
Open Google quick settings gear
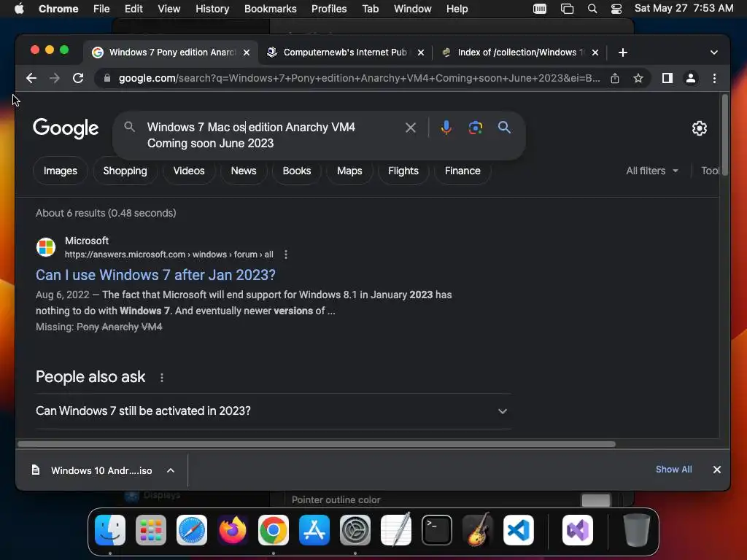(x=700, y=128)
